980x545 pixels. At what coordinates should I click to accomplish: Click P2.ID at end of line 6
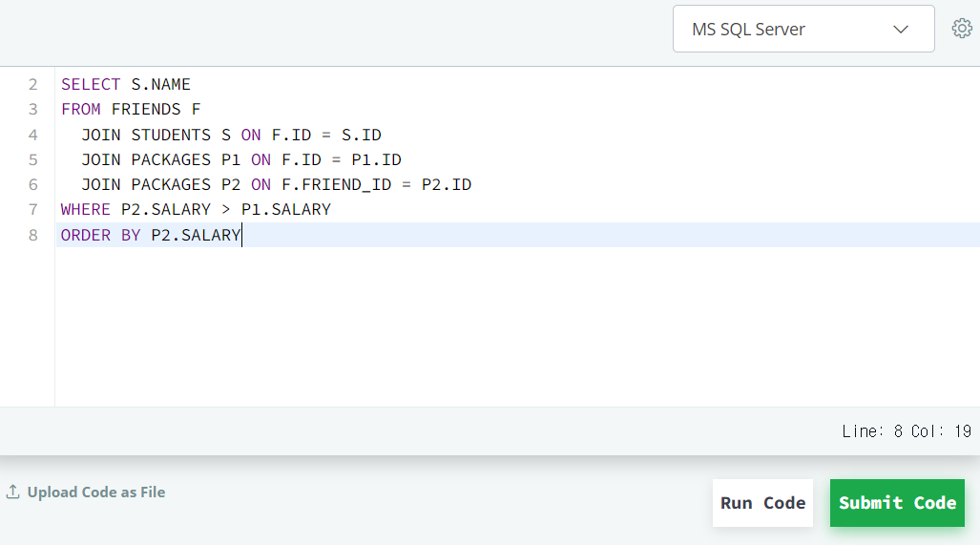coord(447,185)
